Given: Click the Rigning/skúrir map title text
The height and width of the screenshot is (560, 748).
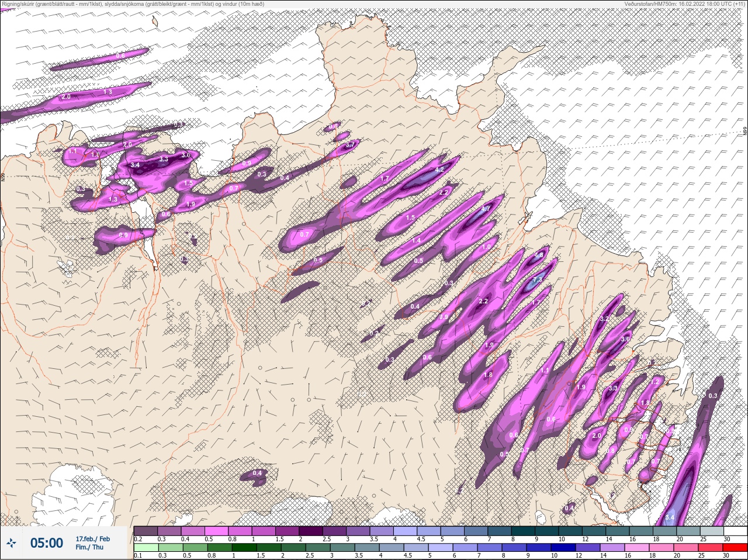Looking at the screenshot, I should tap(133, 4).
